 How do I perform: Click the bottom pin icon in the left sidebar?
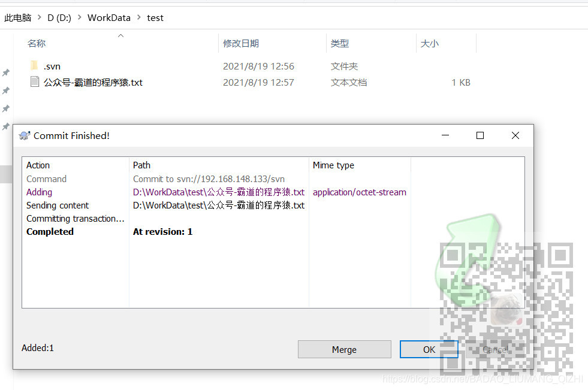pos(6,126)
